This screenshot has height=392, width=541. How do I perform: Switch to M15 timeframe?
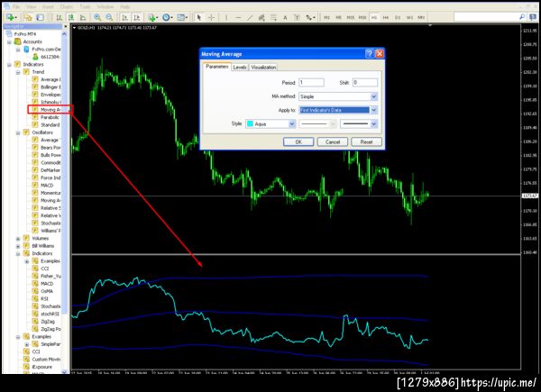click(351, 17)
